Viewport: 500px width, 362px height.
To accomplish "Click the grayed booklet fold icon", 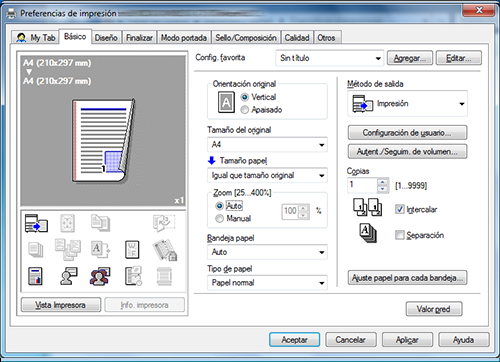I will pyautogui.click(x=164, y=223).
